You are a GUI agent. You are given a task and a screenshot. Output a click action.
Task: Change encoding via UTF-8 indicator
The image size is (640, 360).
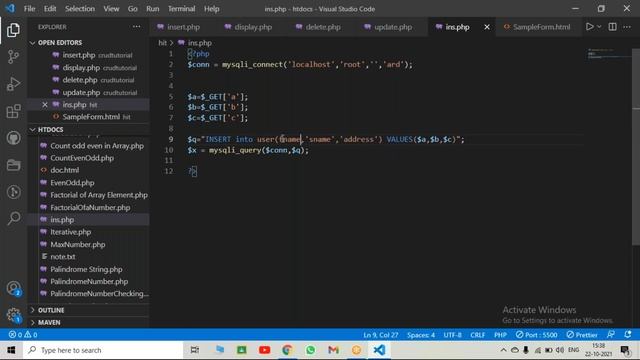[452, 335]
